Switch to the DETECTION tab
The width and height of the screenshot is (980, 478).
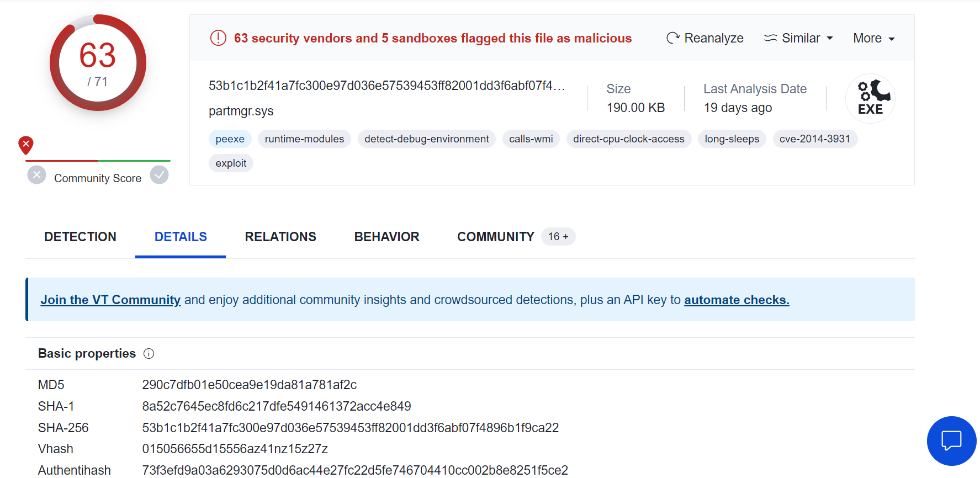click(x=80, y=237)
